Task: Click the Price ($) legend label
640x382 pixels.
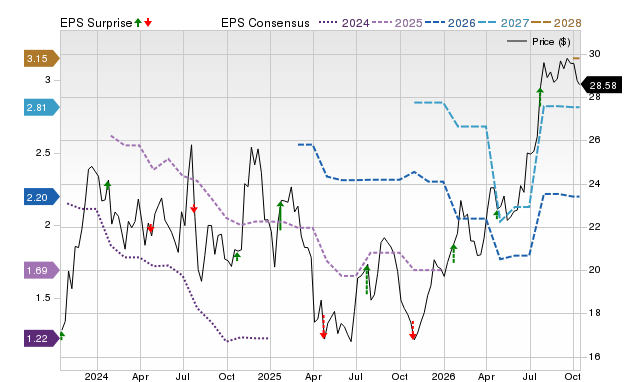Action: pyautogui.click(x=551, y=42)
